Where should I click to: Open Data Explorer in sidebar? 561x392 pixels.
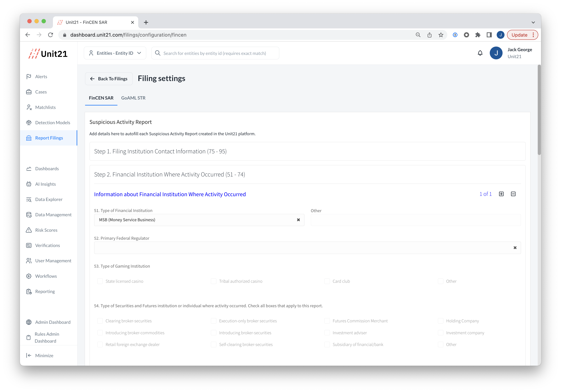49,199
